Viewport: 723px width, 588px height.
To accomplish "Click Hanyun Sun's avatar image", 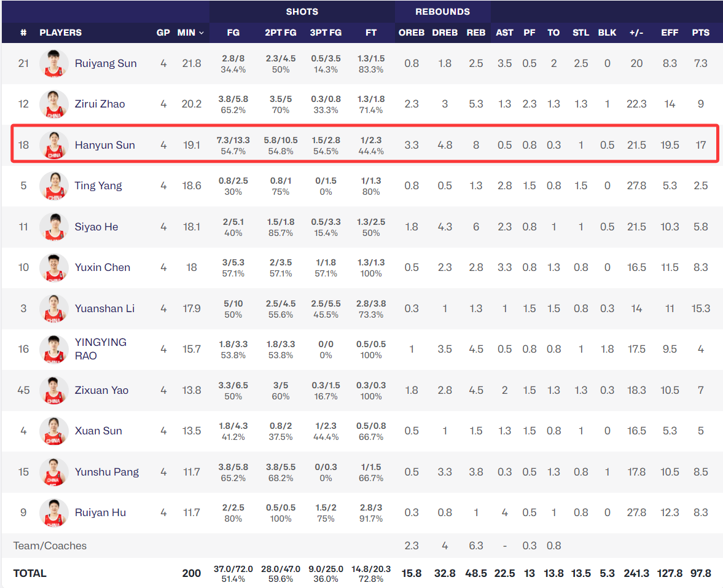I will (x=54, y=145).
